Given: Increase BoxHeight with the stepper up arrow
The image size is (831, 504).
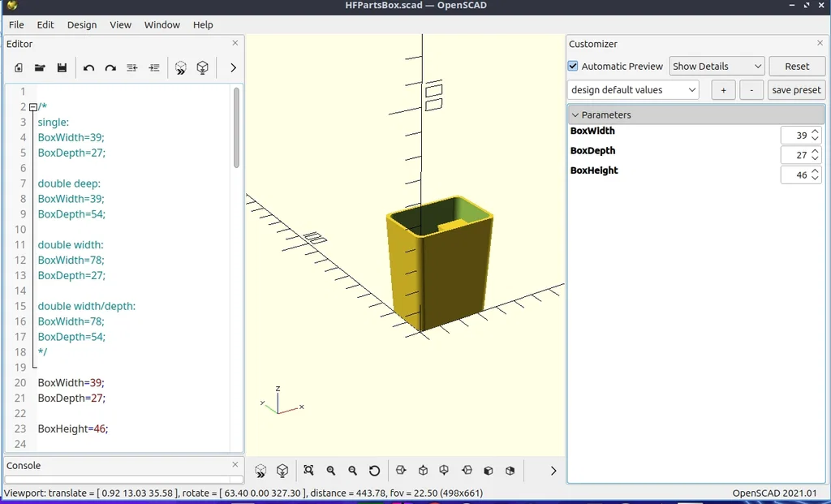Looking at the screenshot, I should (815, 170).
